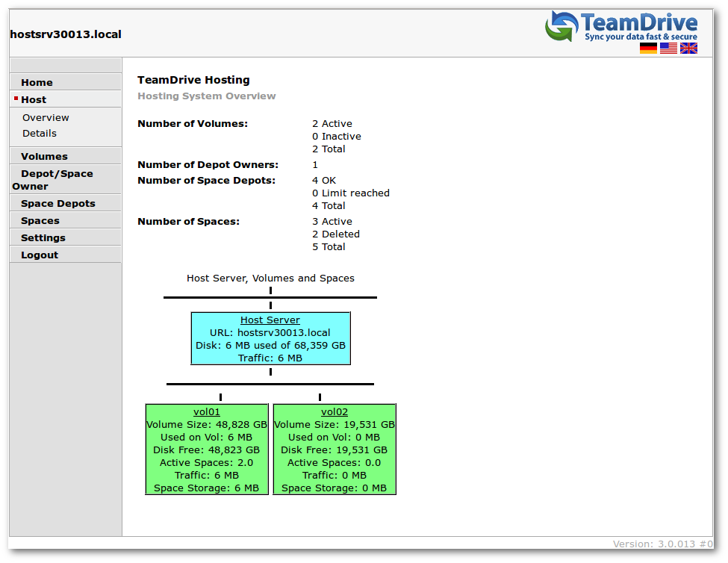The image size is (728, 563).
Task: Click the '4 OK' depots value
Action: coord(324,181)
